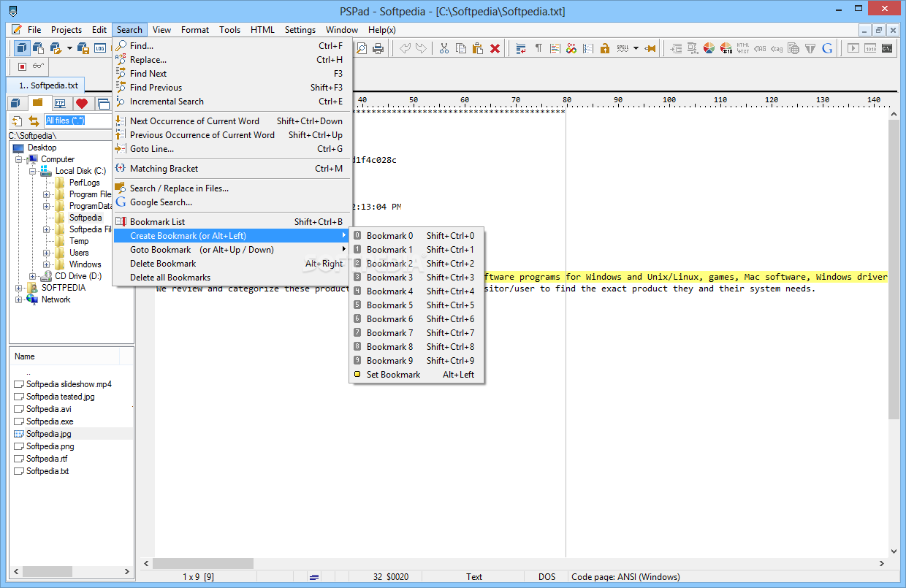The width and height of the screenshot is (906, 588).
Task: Toggle the stay-on-top pin button
Action: pyautogui.click(x=650, y=48)
